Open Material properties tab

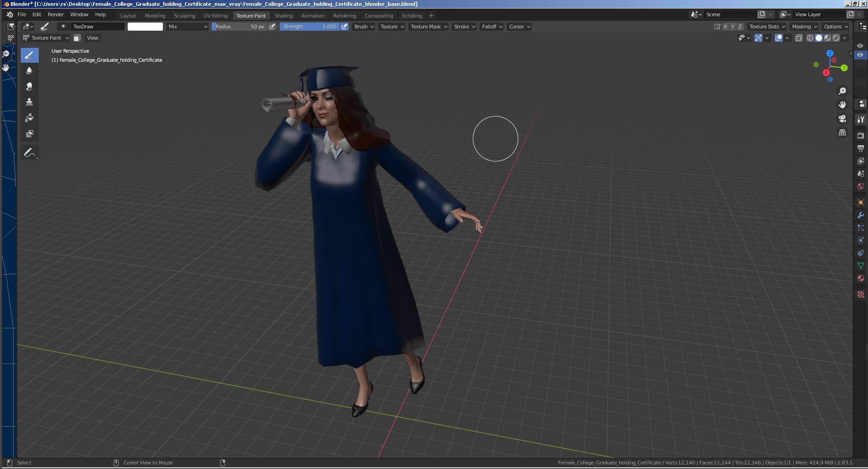[861, 278]
